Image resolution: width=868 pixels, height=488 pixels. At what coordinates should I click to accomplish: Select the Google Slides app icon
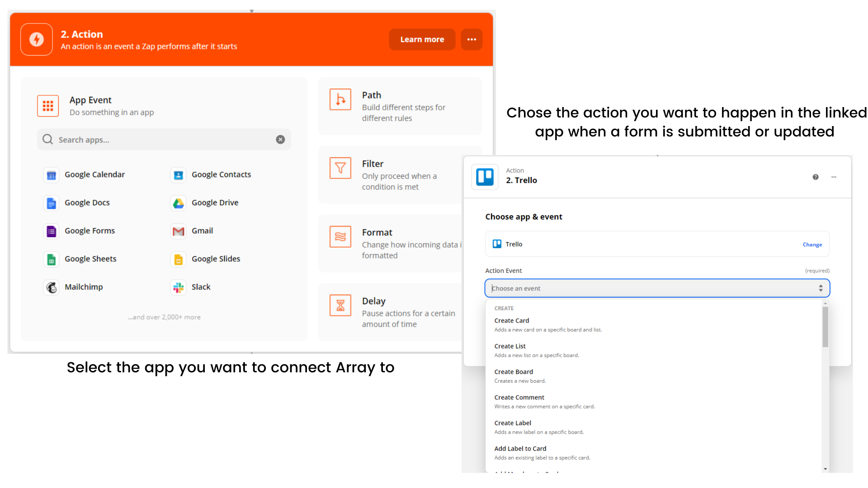[x=178, y=259]
